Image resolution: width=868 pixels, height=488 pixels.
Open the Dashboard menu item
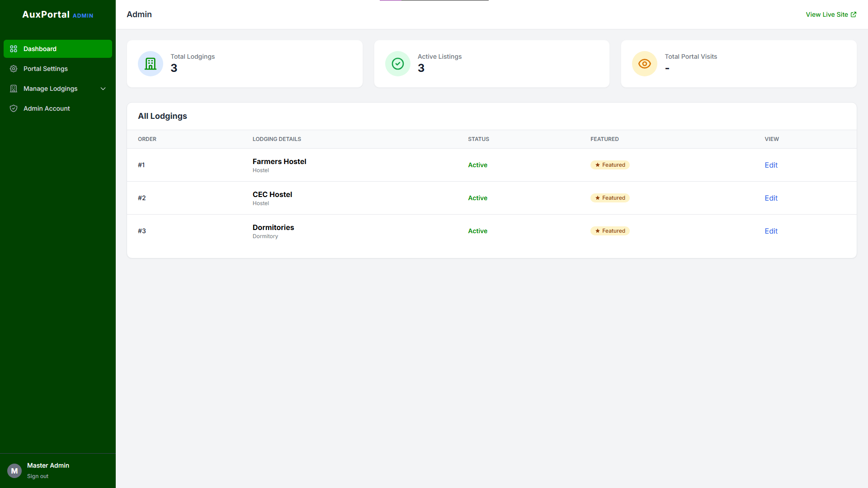58,49
